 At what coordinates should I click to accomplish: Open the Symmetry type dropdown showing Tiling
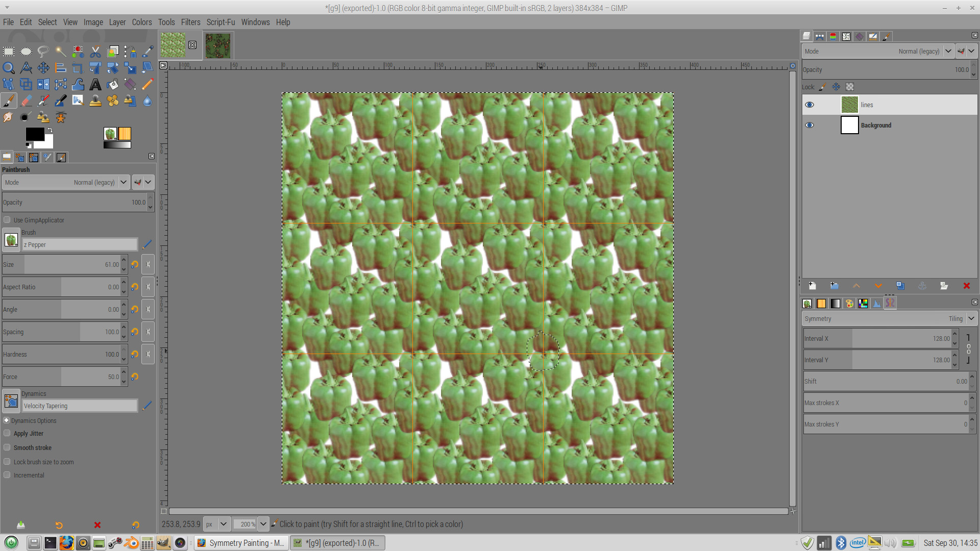pyautogui.click(x=971, y=318)
